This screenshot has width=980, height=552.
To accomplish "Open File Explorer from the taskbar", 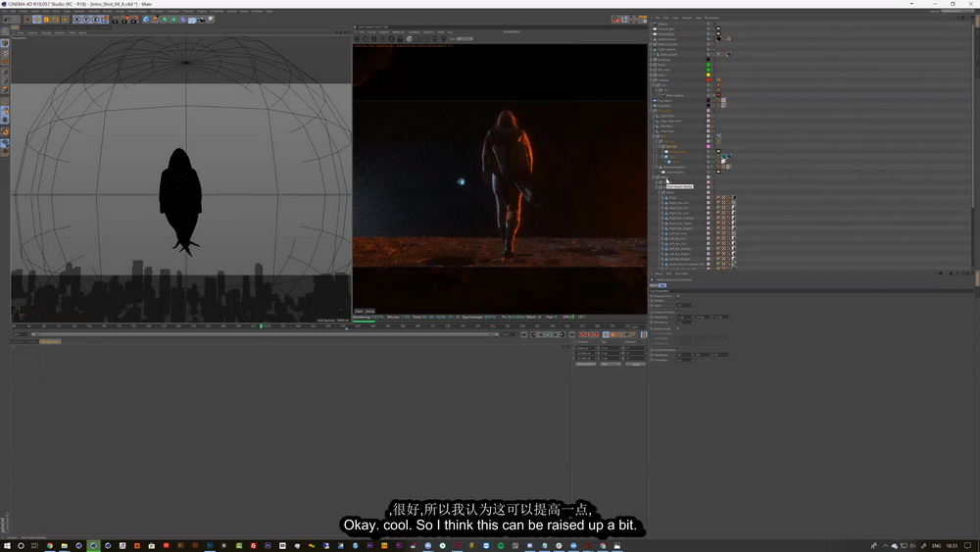I will tap(64, 545).
